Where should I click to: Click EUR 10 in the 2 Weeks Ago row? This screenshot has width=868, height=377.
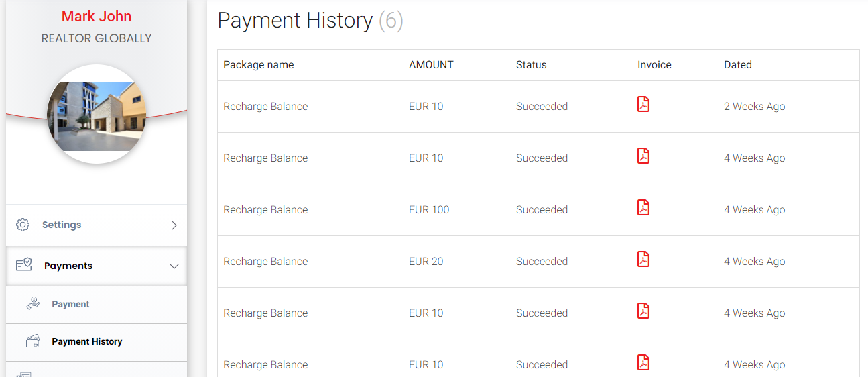[426, 107]
